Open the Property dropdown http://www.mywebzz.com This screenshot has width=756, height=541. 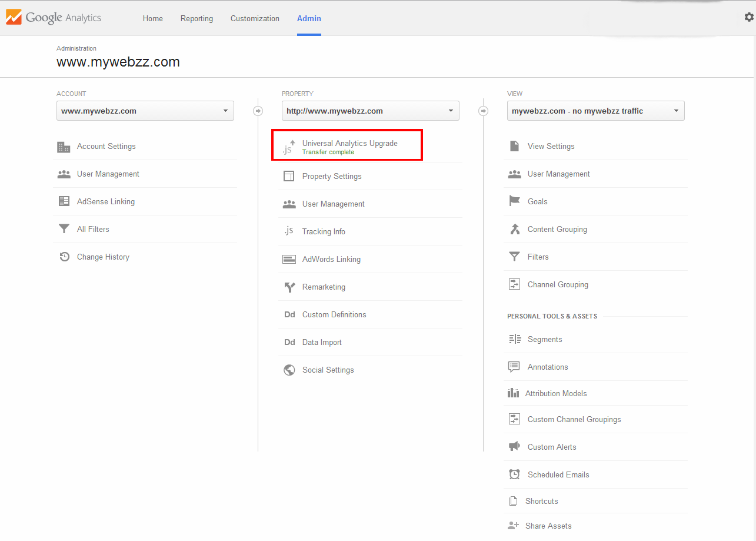tap(371, 111)
